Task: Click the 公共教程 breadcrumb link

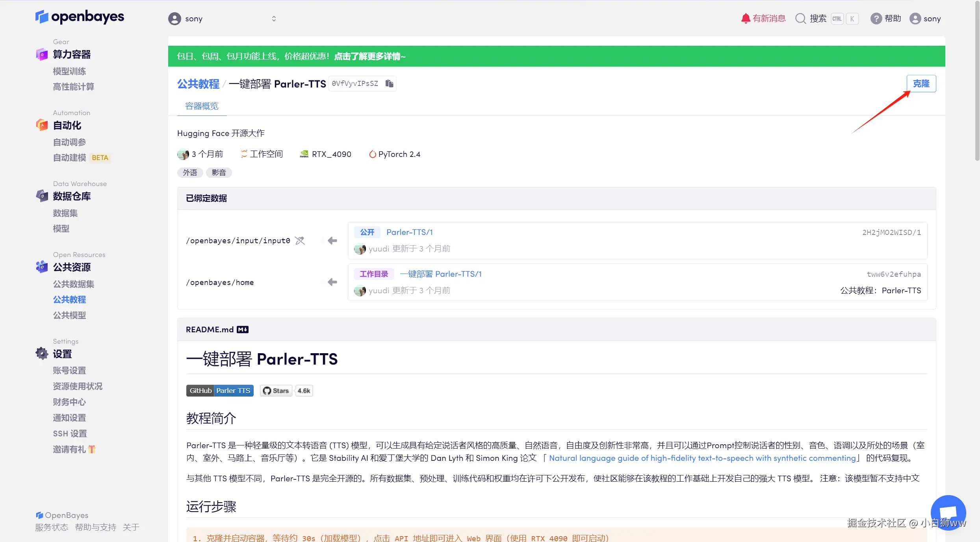Action: pos(198,84)
